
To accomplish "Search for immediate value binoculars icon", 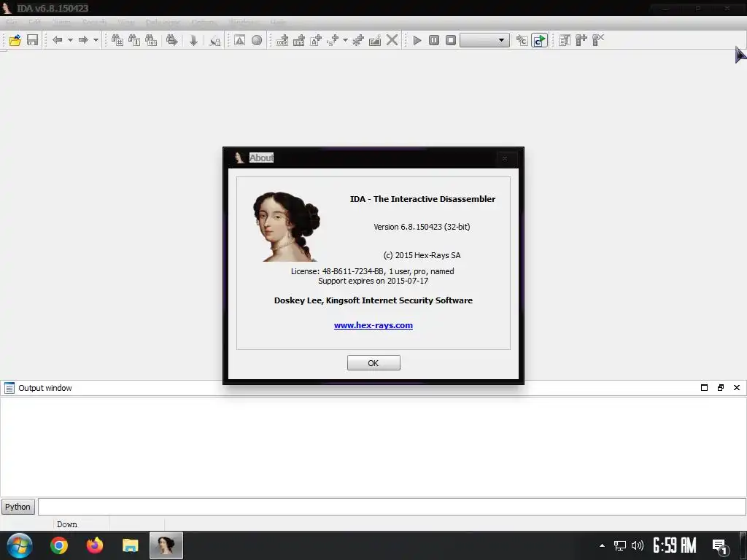I will point(117,40).
